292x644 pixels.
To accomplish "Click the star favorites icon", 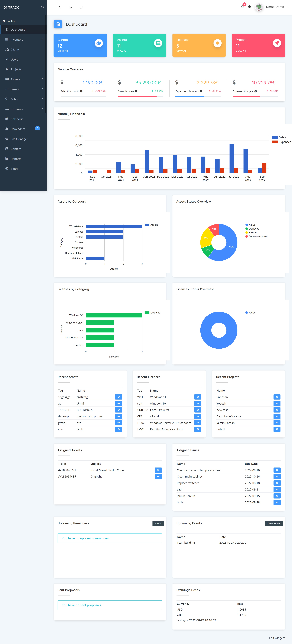I will click(x=250, y=7).
